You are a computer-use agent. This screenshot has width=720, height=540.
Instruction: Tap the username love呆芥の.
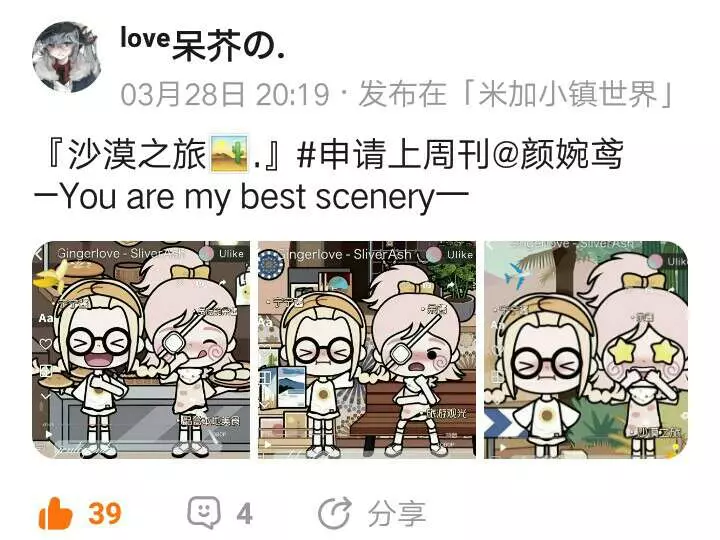pyautogui.click(x=202, y=44)
